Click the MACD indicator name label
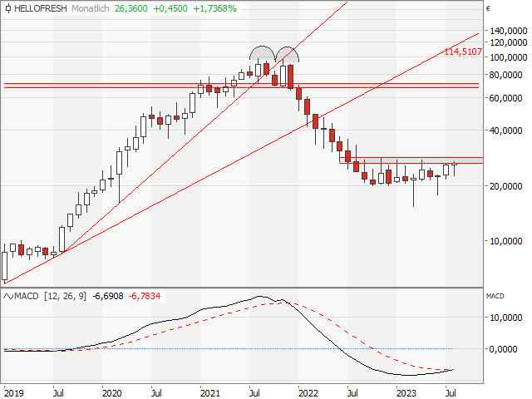 [27, 296]
